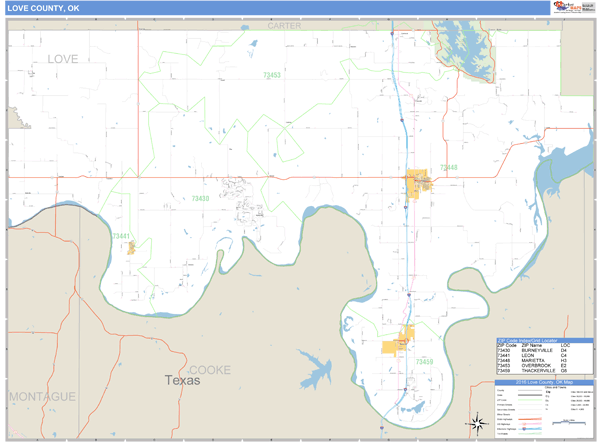
Task: Click the Marietta city area marker
Action: [417, 182]
